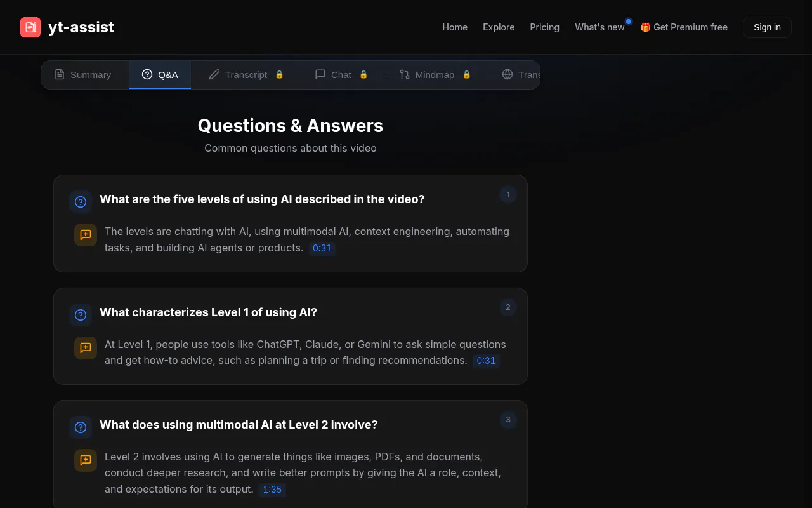Click the Transcript tab pencil icon
Screen dimensions: 812x508
coord(214,74)
